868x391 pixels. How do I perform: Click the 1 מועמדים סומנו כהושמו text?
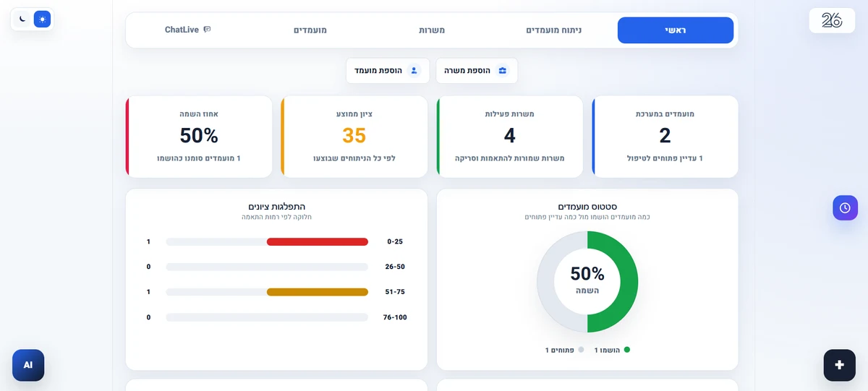[199, 158]
